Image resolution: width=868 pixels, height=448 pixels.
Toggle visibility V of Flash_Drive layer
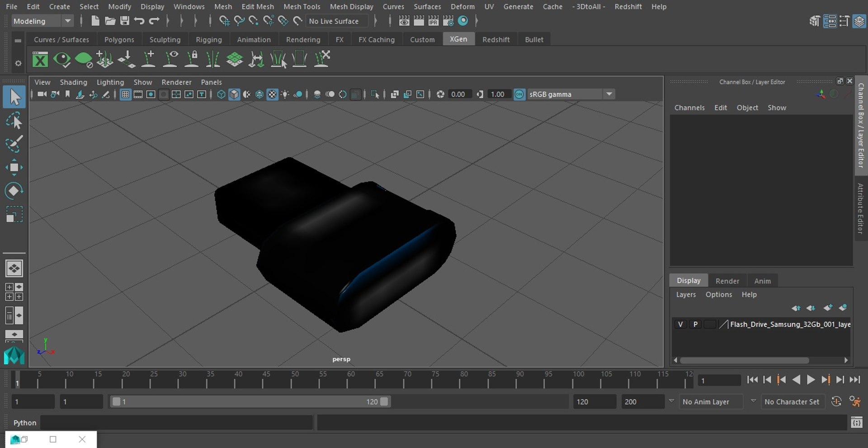(680, 324)
